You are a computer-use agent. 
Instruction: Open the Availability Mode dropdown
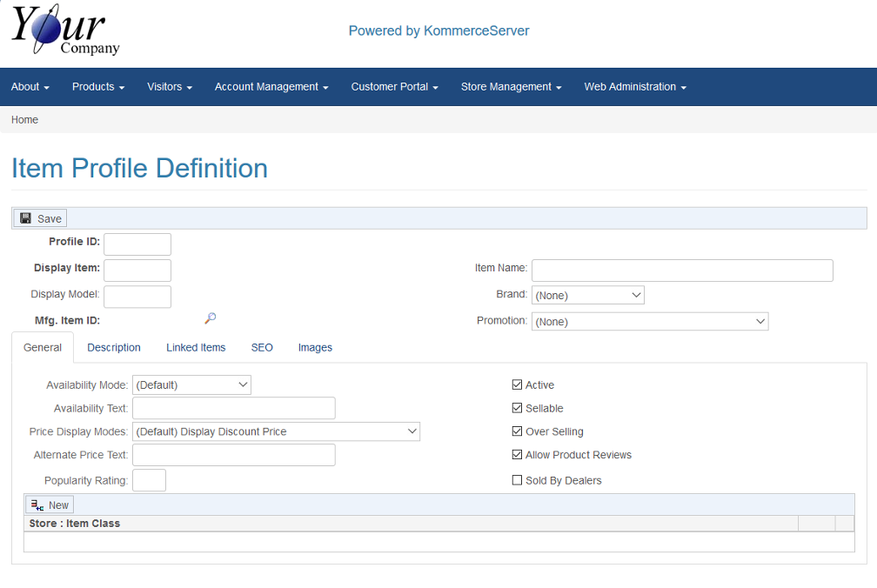191,384
